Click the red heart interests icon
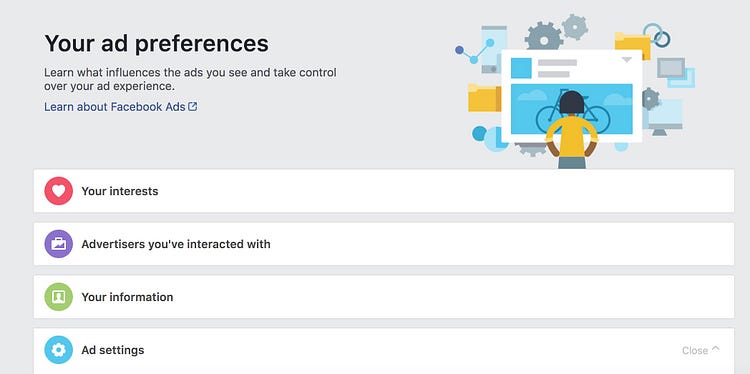Image resolution: width=750 pixels, height=374 pixels. point(58,191)
